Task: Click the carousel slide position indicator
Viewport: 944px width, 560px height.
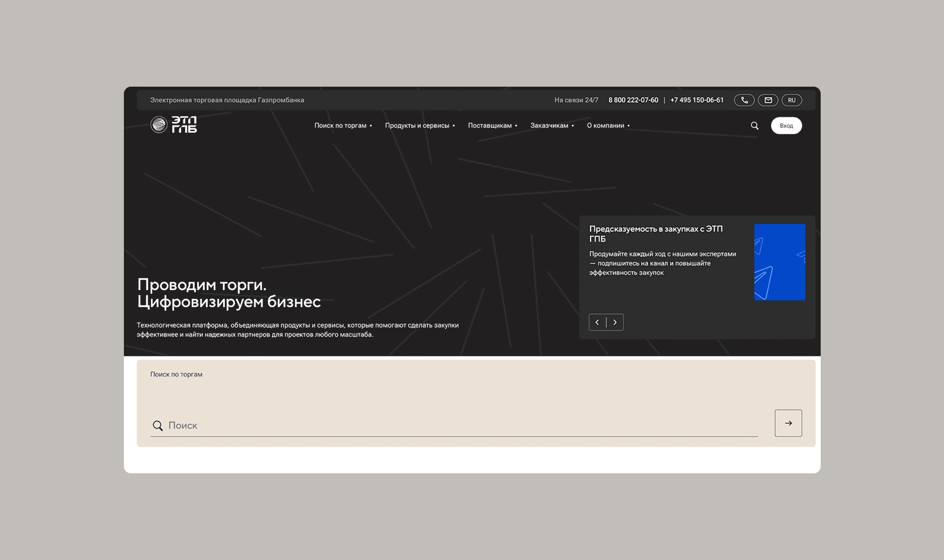Action: coord(607,322)
